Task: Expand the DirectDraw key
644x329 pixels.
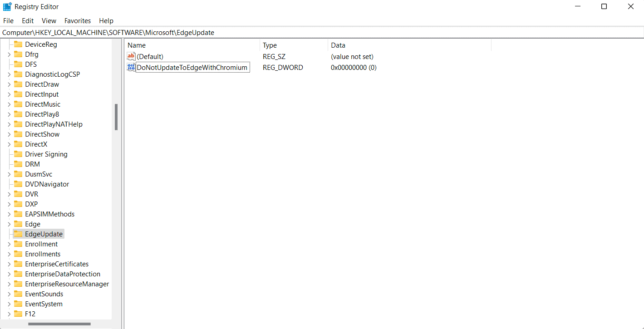Action: point(9,84)
